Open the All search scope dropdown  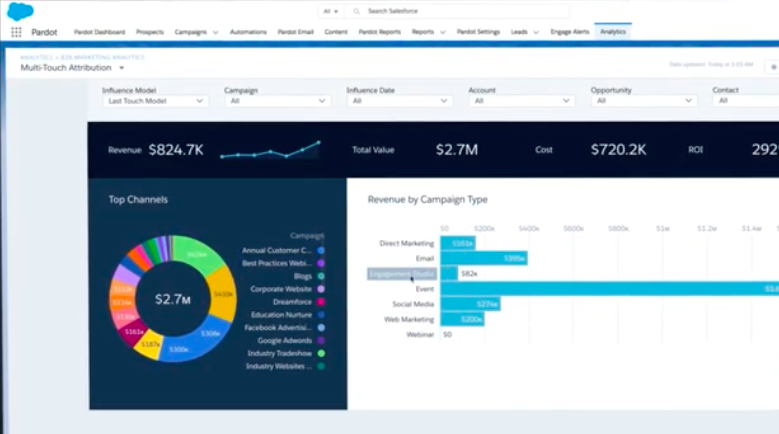pos(331,11)
